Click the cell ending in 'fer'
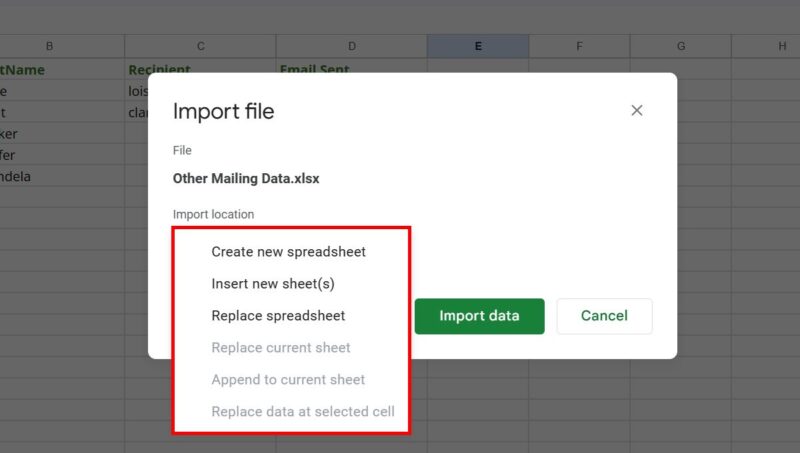This screenshot has width=800, height=453. coord(62,155)
